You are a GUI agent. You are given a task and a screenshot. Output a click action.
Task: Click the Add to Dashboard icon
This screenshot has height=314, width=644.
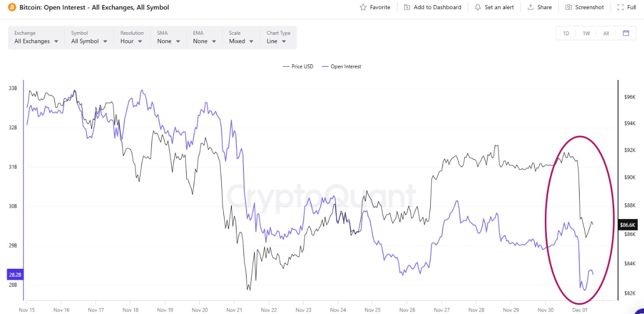click(407, 7)
